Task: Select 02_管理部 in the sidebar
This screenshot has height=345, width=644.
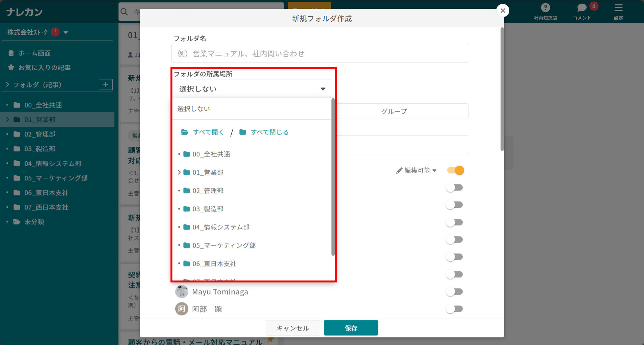Action: coord(39,134)
